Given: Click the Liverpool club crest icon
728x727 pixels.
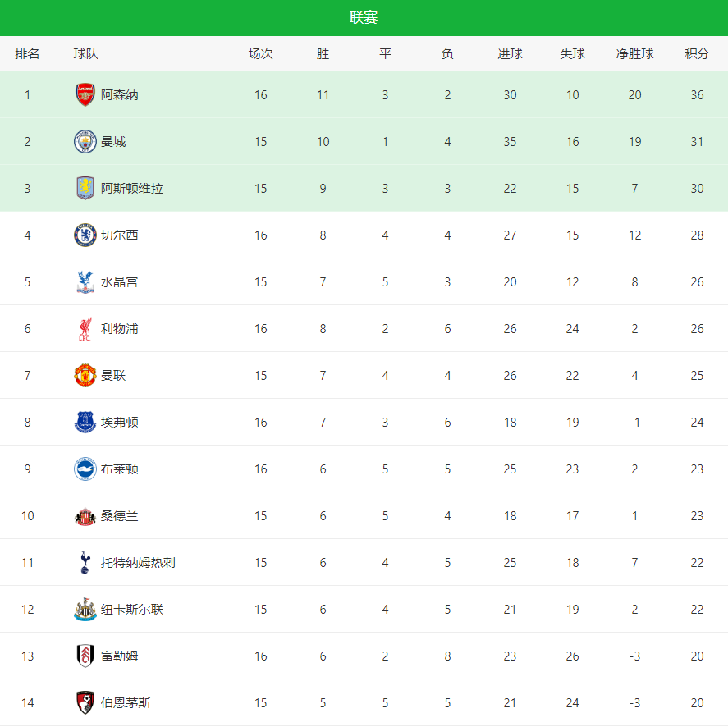Looking at the screenshot, I should point(85,329).
